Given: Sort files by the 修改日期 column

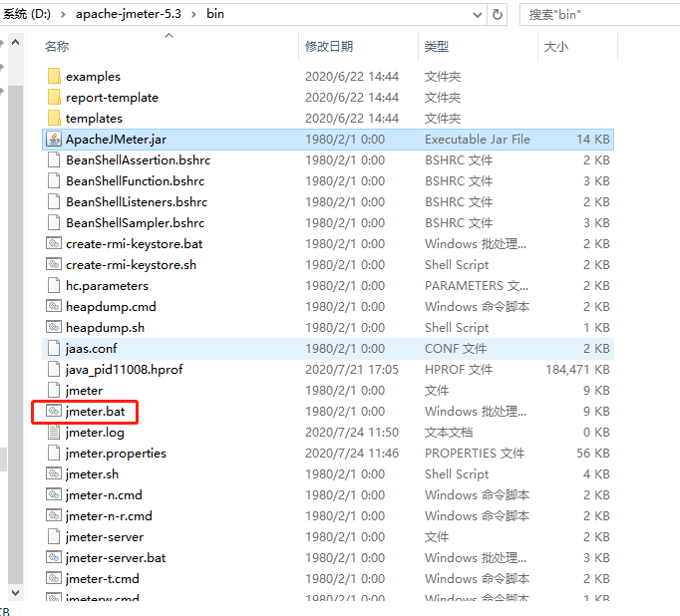Looking at the screenshot, I should [x=329, y=47].
